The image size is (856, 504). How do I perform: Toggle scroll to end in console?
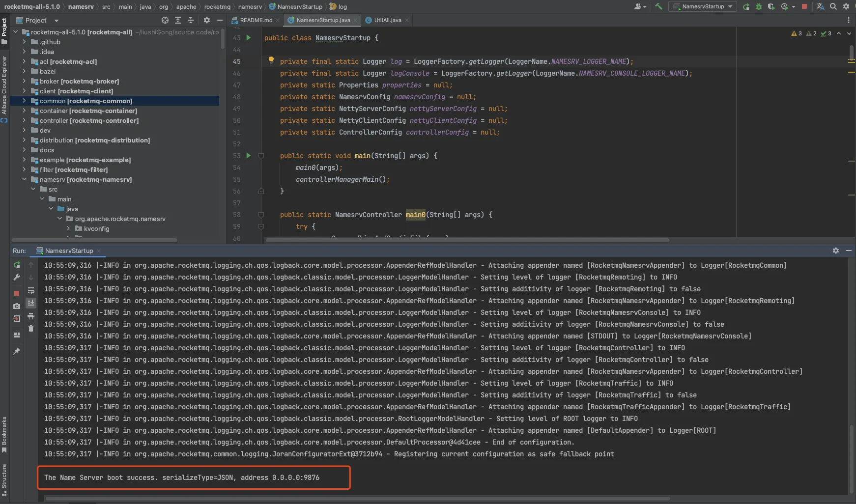pyautogui.click(x=31, y=303)
